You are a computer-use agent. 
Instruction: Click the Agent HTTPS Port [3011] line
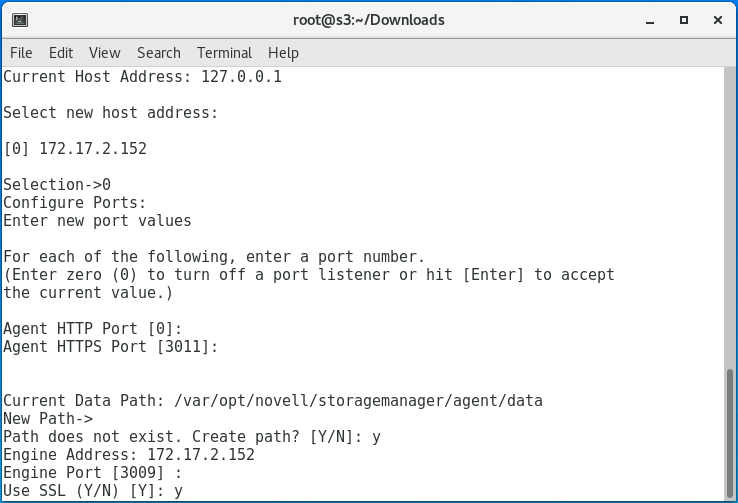pyautogui.click(x=110, y=347)
